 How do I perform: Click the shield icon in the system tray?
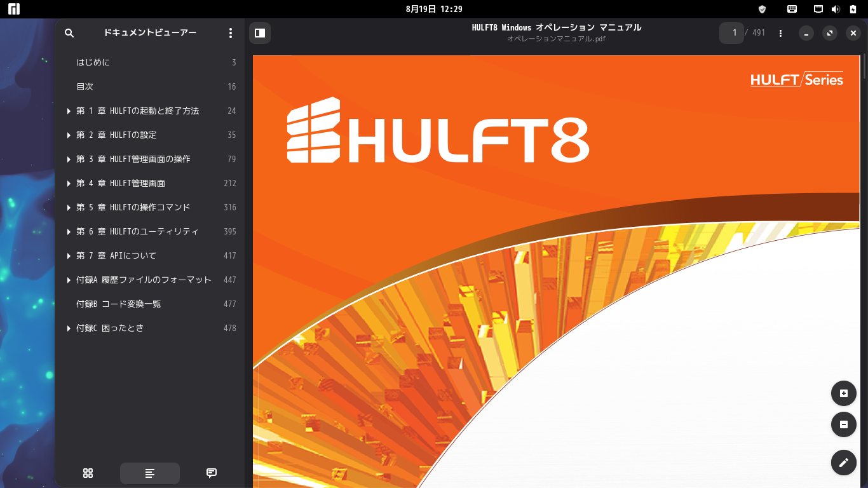tap(763, 9)
